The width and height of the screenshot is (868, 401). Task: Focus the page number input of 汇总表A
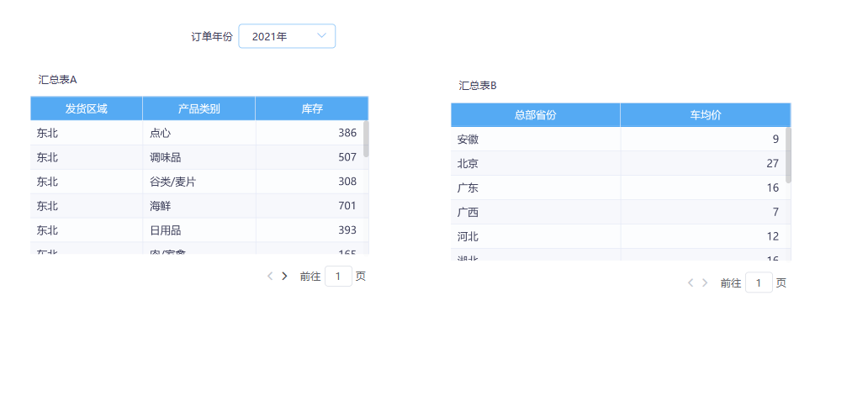coord(338,276)
